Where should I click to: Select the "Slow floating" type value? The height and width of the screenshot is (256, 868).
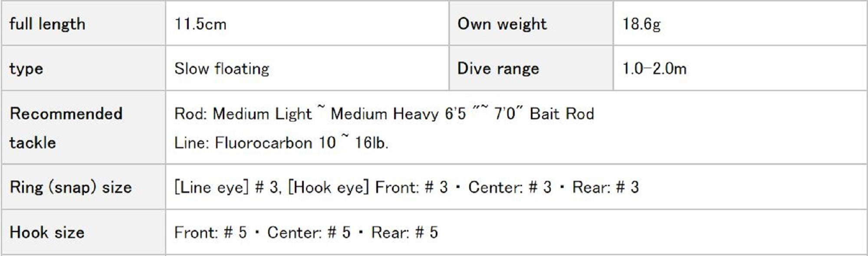point(222,69)
